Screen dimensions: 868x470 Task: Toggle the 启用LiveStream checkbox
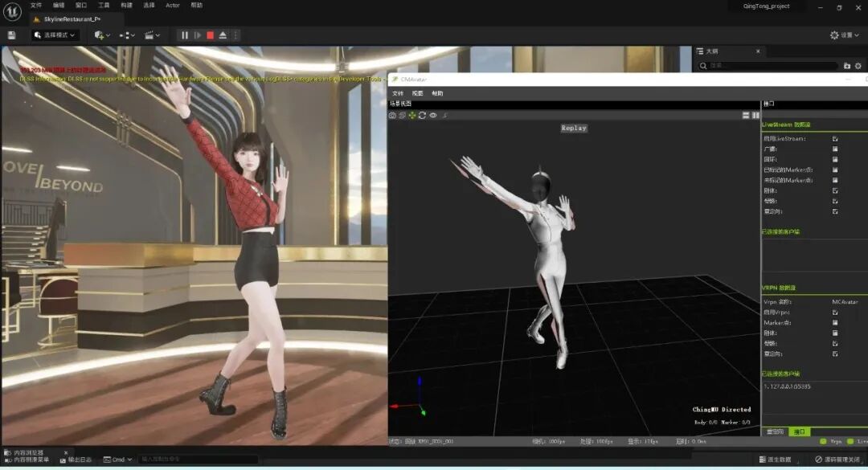click(835, 139)
